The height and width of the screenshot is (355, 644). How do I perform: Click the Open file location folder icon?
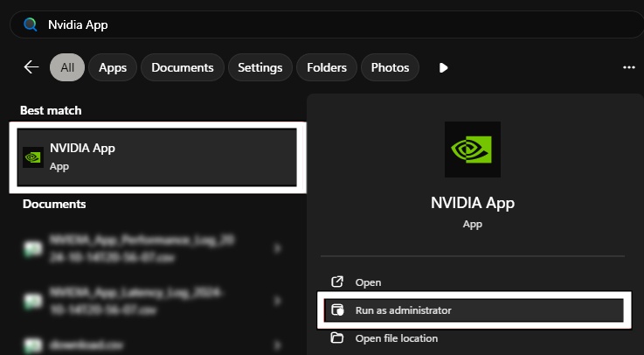click(x=336, y=338)
